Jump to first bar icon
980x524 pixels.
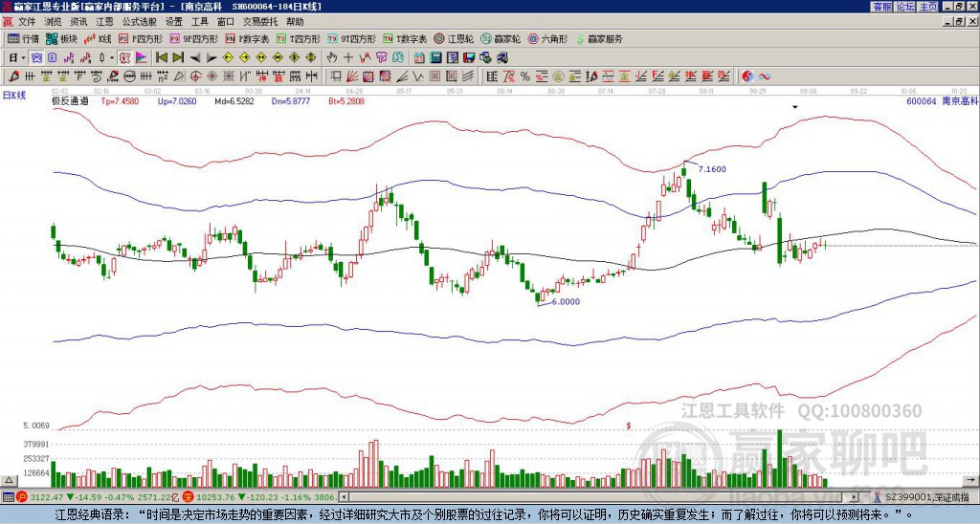pyautogui.click(x=162, y=58)
